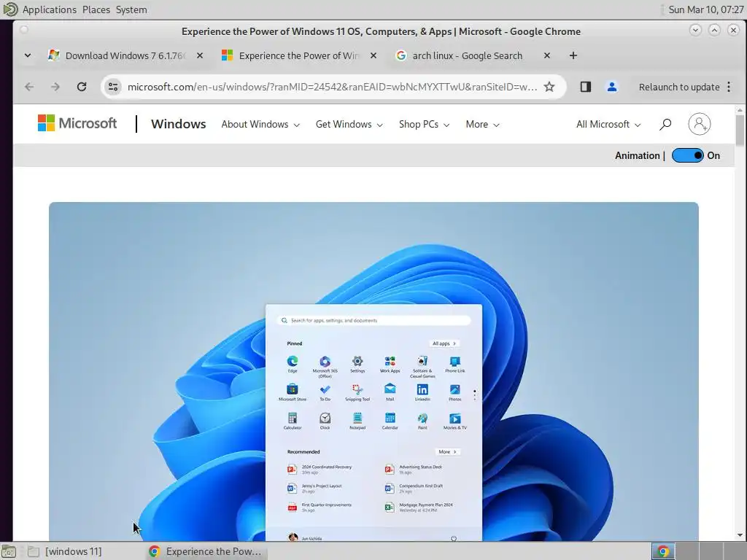Click the Windows 11 hero image

tap(373, 371)
